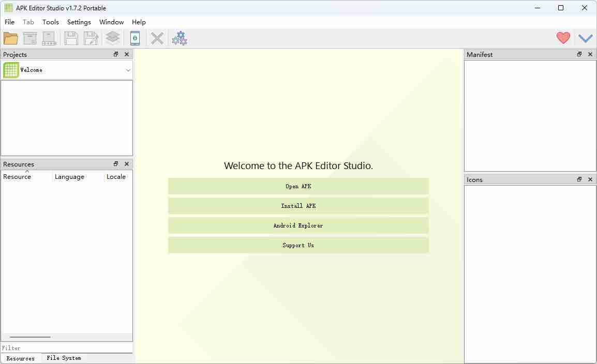Click the blue chevron next to the heart

[x=586, y=38]
